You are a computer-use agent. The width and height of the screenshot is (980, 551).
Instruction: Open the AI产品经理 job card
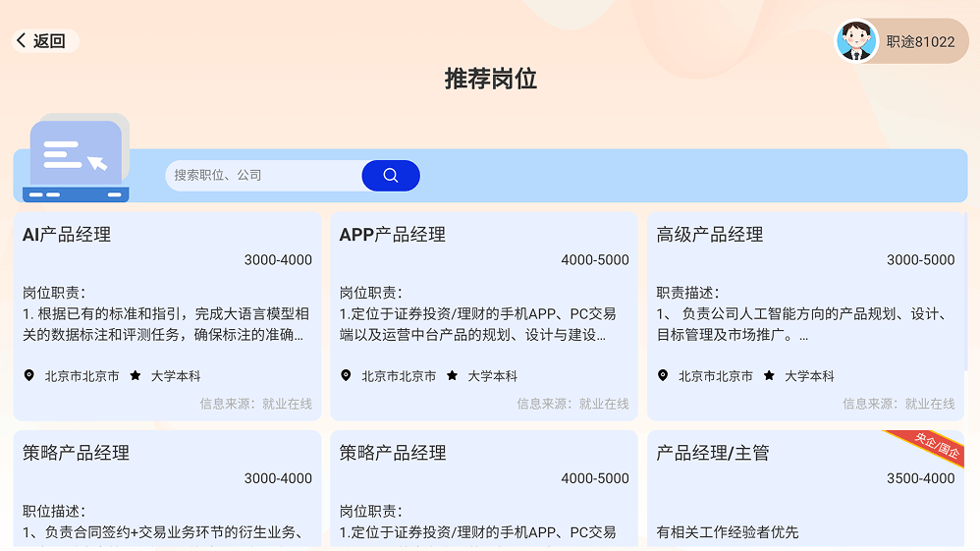click(168, 316)
